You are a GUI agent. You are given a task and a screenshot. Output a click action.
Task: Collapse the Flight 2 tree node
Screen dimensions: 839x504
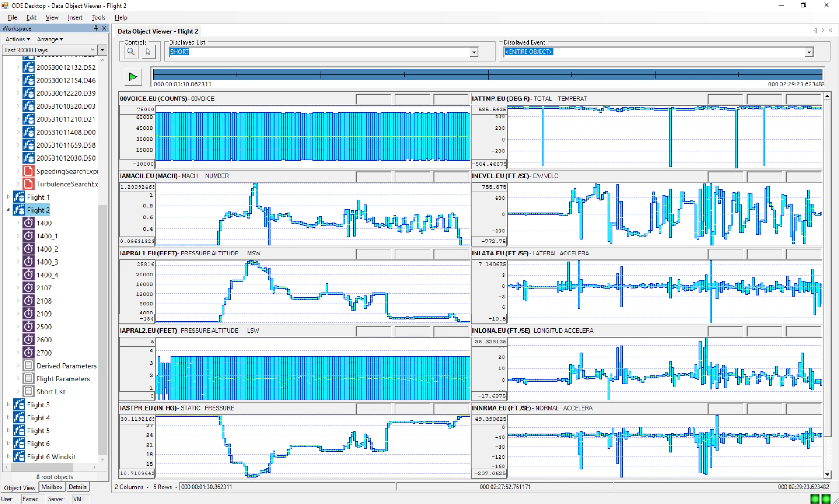tap(8, 210)
